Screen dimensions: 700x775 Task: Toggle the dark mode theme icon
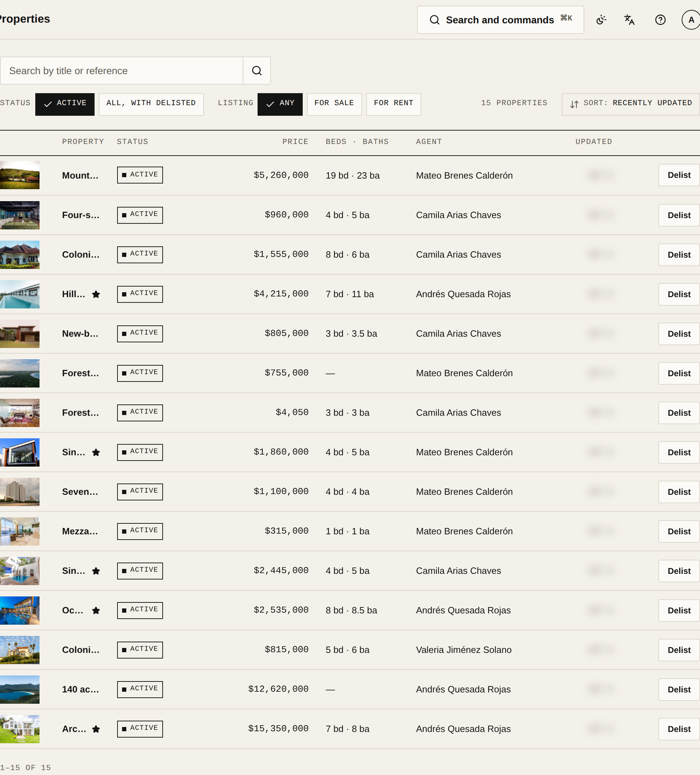[x=601, y=20]
